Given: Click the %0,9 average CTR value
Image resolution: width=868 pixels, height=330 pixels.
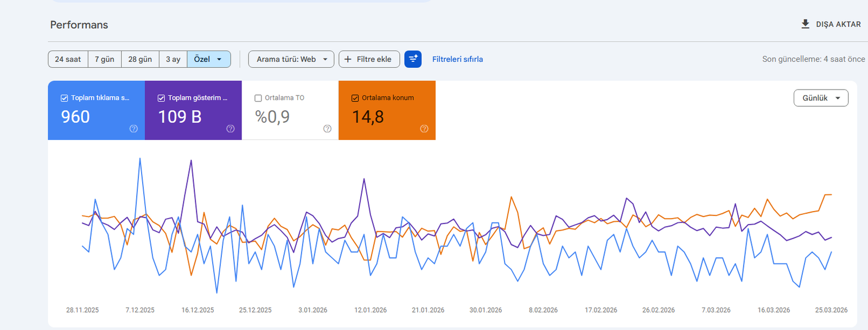Looking at the screenshot, I should coord(272,117).
